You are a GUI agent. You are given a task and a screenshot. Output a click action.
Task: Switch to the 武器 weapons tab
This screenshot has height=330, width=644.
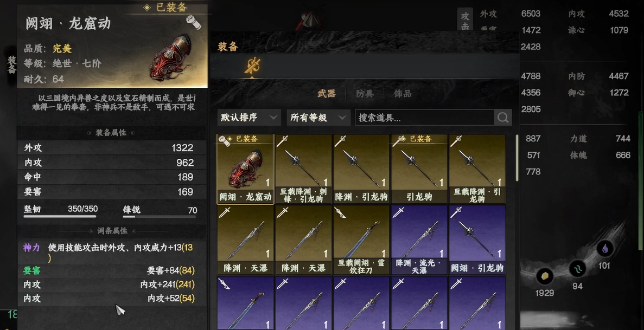pos(327,94)
